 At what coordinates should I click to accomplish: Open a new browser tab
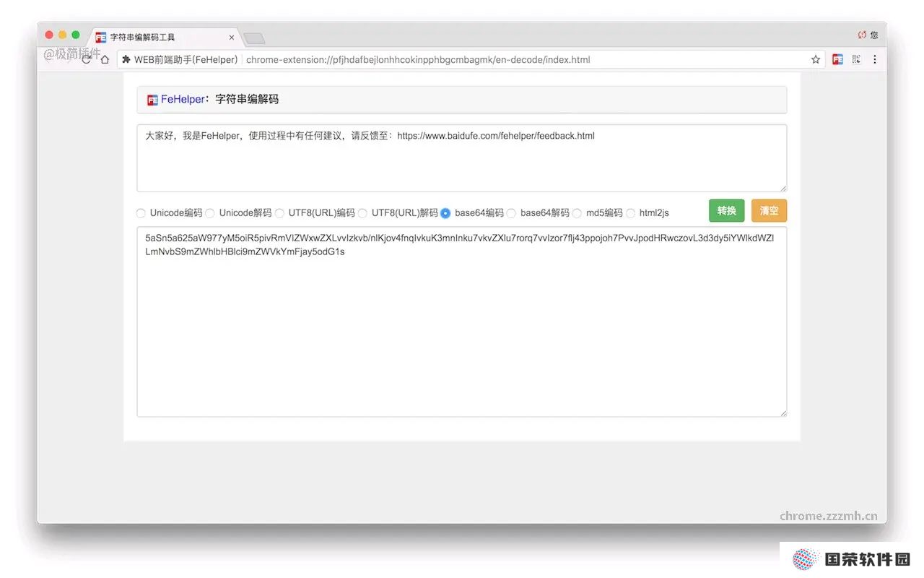click(254, 38)
